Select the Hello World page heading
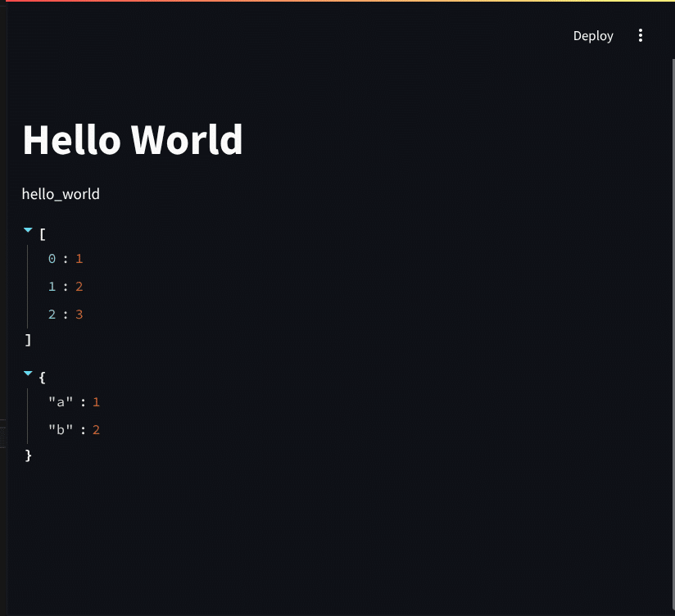Viewport: 675px width, 616px height. tap(132, 139)
